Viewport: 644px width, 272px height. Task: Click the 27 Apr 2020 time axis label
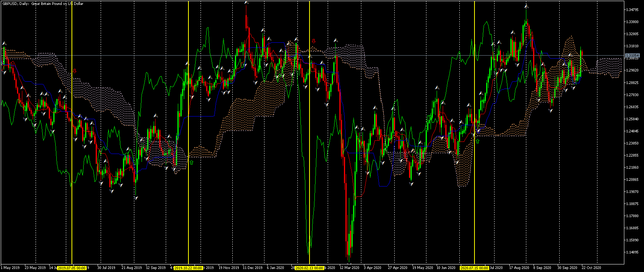click(398, 268)
